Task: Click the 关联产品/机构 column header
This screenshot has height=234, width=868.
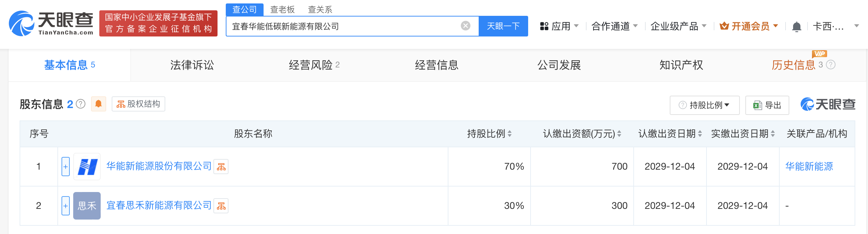Action: [x=817, y=134]
